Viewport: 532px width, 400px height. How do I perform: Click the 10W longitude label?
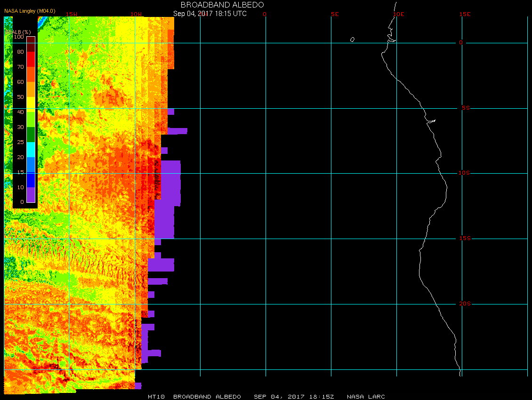(136, 14)
